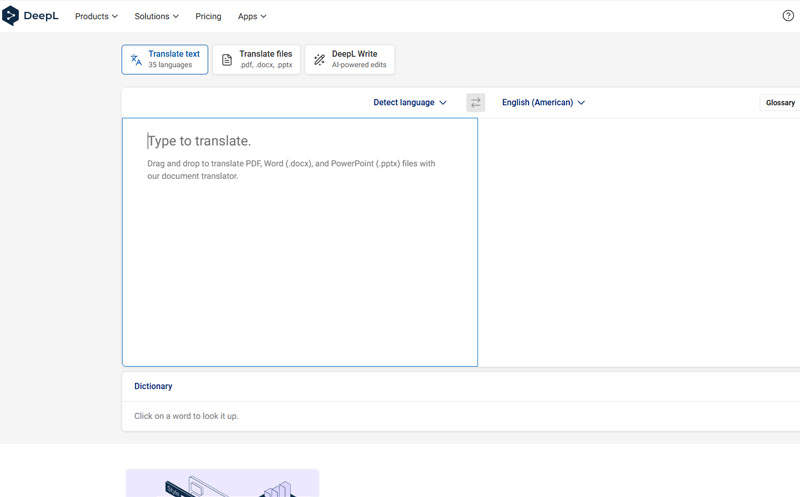Click the 'Click on a word to look it up' text
Viewport: 800px width, 497px height.
click(x=186, y=416)
